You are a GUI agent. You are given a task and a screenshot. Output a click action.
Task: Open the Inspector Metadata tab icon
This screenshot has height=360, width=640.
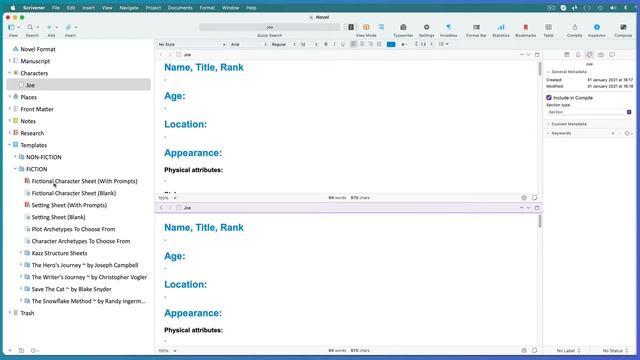(589, 55)
